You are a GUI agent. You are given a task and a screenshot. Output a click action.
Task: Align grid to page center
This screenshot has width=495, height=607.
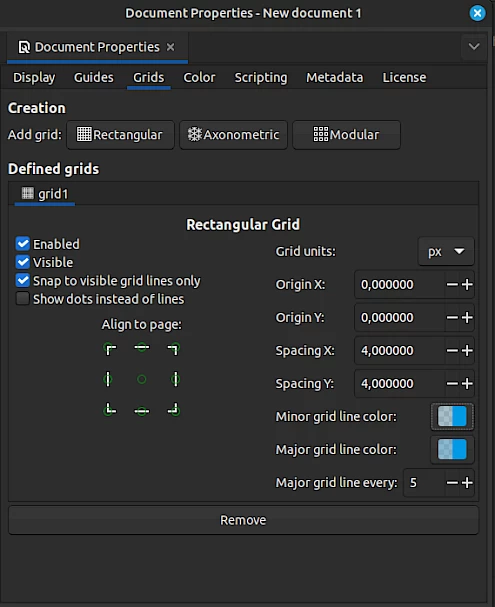pyautogui.click(x=142, y=379)
